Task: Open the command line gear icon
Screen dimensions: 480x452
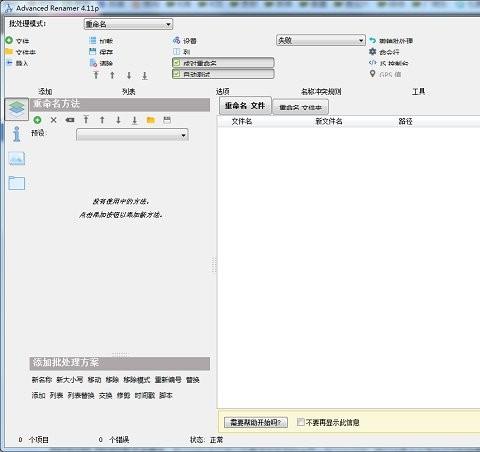Action: pyautogui.click(x=373, y=52)
